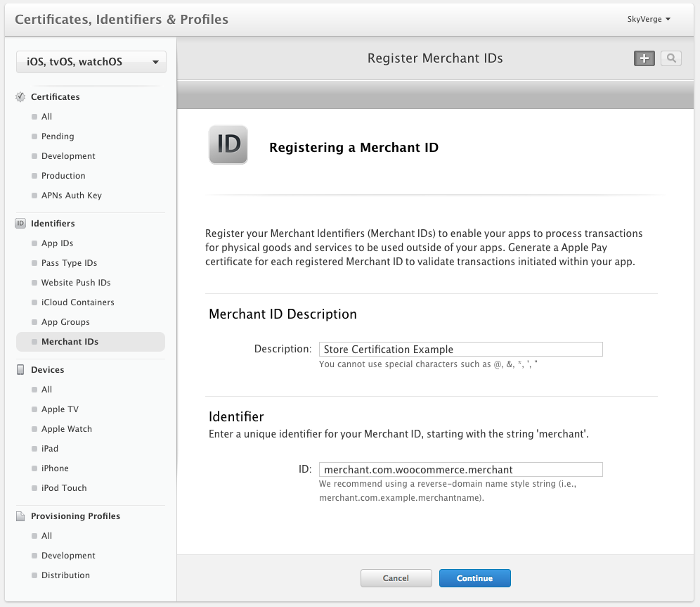This screenshot has height=607, width=700.
Task: Click the plus add Merchant ID icon
Action: 644,58
